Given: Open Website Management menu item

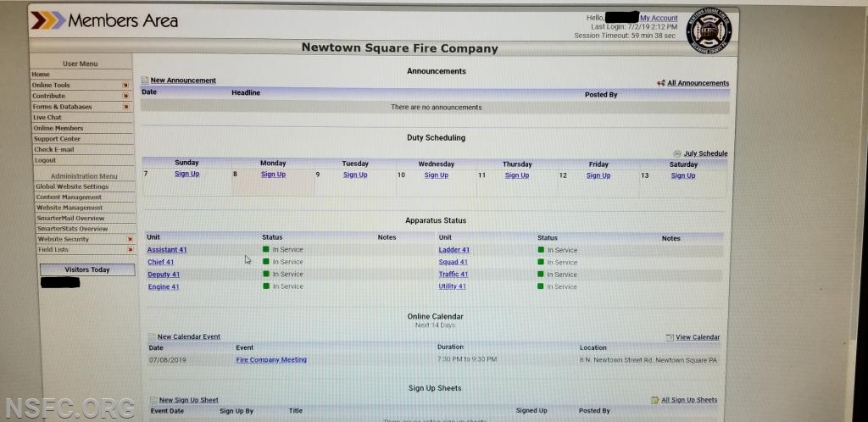Looking at the screenshot, I should pos(70,208).
